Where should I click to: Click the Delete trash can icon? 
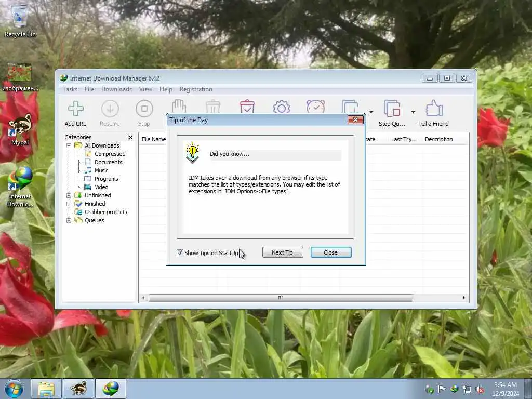point(213,106)
